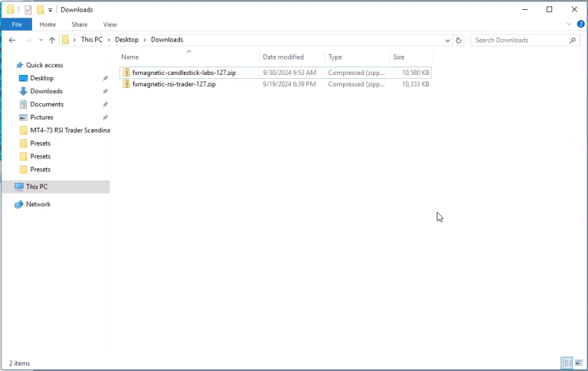The width and height of the screenshot is (588, 371).
Task: Open the Help question mark icon
Action: pos(580,24)
